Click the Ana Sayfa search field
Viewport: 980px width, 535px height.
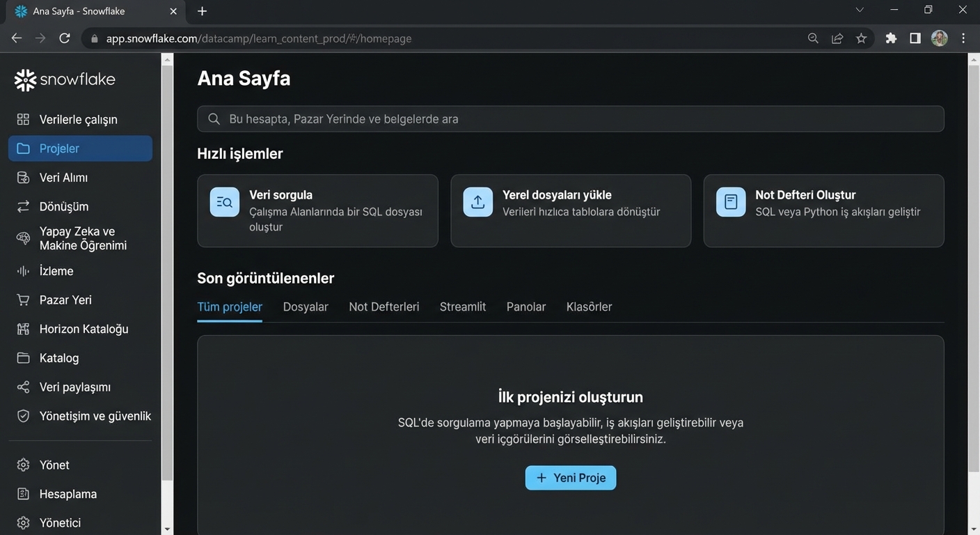click(x=570, y=119)
